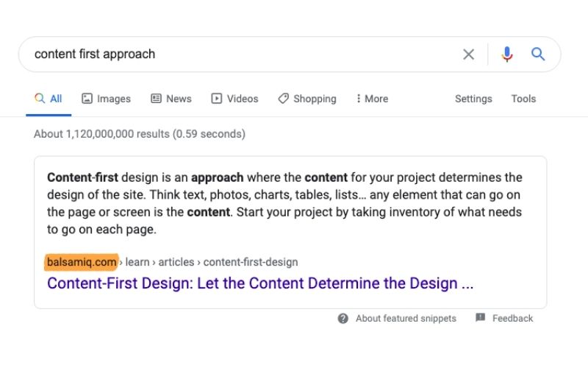Select the All results tab

point(49,99)
